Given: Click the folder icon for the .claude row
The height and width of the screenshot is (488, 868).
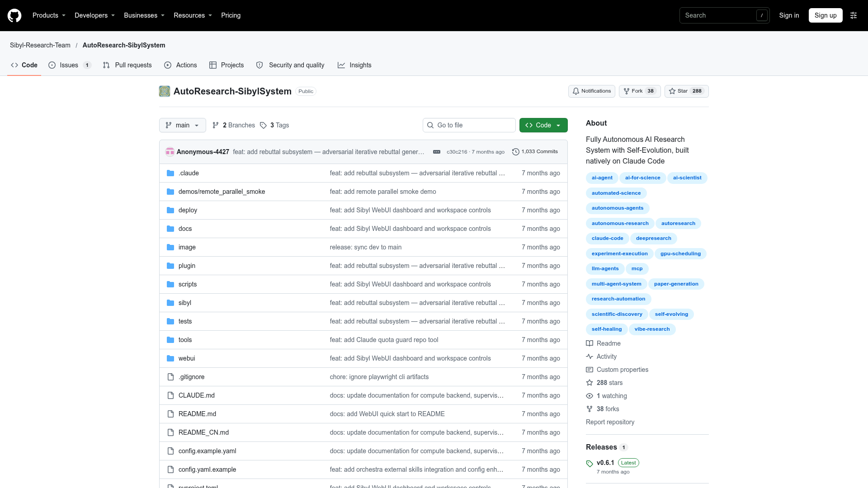Looking at the screenshot, I should coord(170,173).
